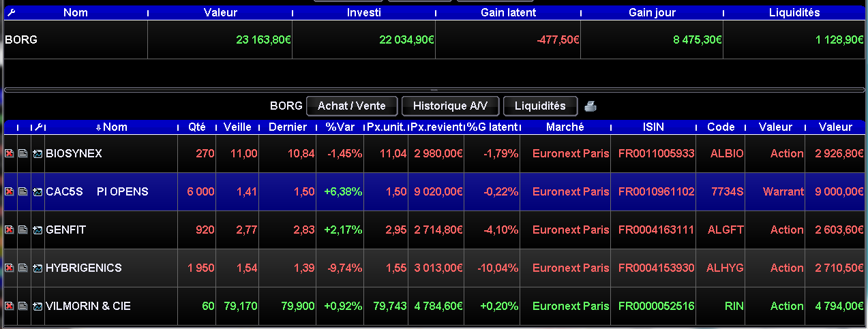Screen dimensions: 868x329
Task: Sort by the Dernier column header
Action: coord(288,127)
